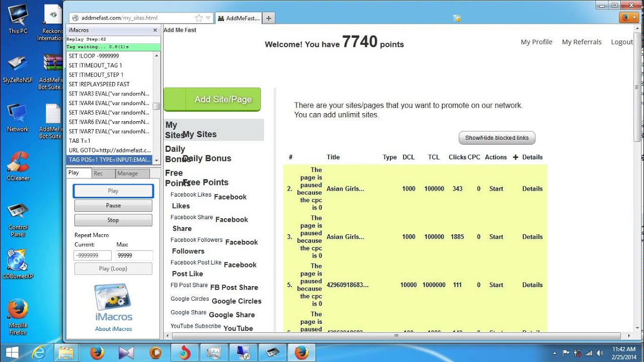Screen dimensions: 644x362
Task: Click the Show/Hide blocked links button
Action: tap(497, 138)
